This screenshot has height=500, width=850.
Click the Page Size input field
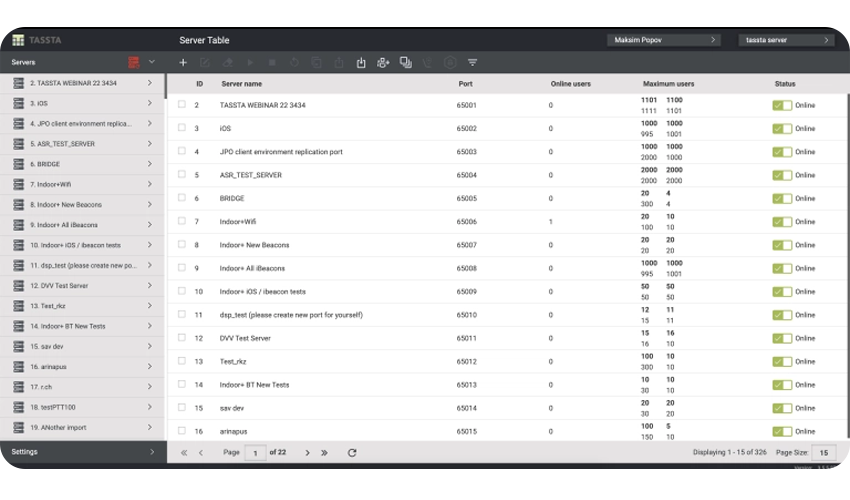(823, 453)
